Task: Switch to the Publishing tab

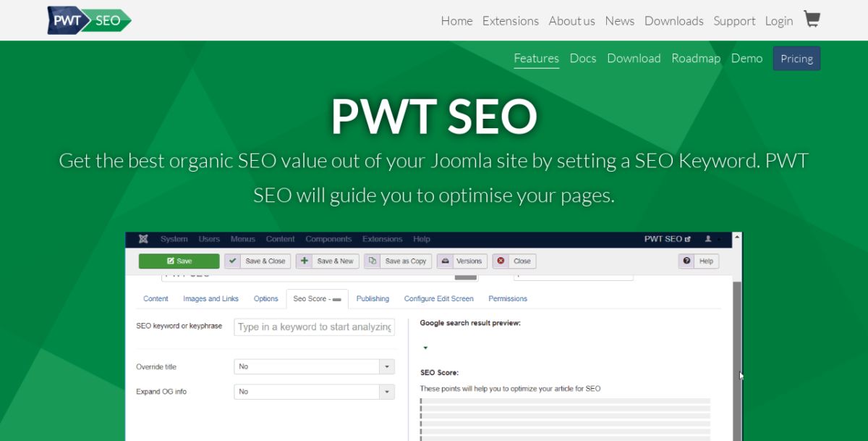Action: (373, 298)
